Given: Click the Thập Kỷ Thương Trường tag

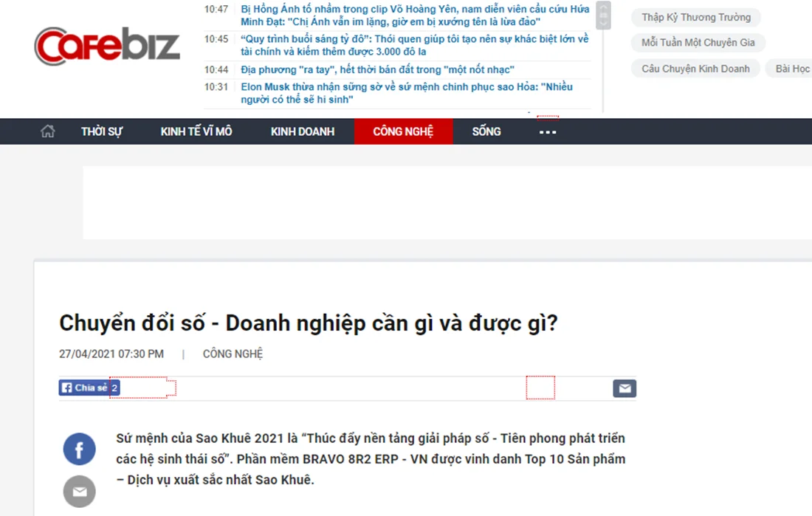Looking at the screenshot, I should click(695, 17).
